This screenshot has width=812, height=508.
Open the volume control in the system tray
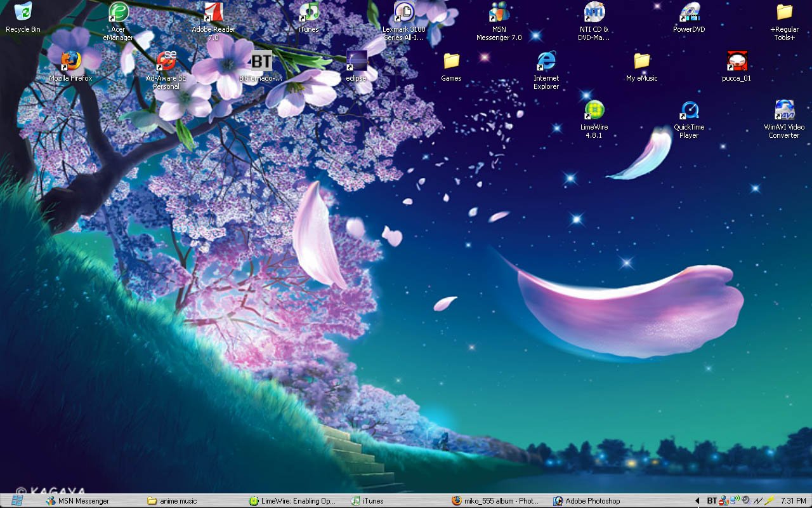(746, 500)
